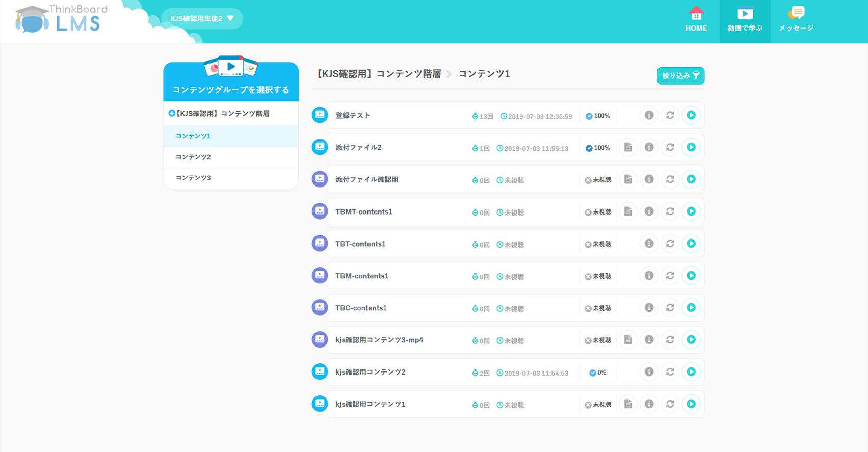Click the 【KJS確認用】コンテンツ階層 breadcrumb
The height and width of the screenshot is (452, 868).
[378, 74]
